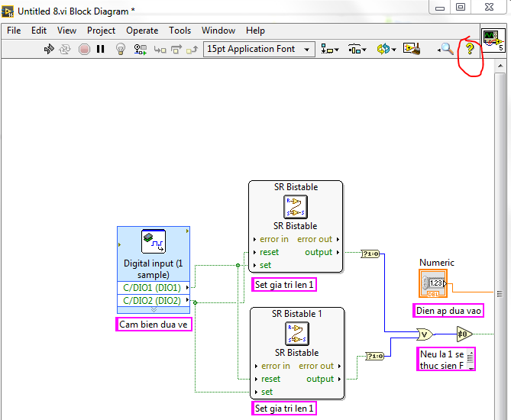Image resolution: width=511 pixels, height=420 pixels.
Task: Expand Digital input node bottom chevrons
Action: click(x=154, y=310)
